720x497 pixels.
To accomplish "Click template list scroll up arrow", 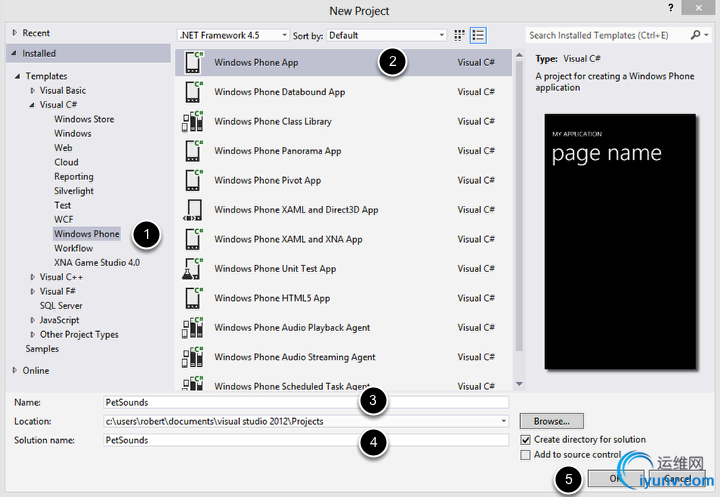I will coord(519,55).
